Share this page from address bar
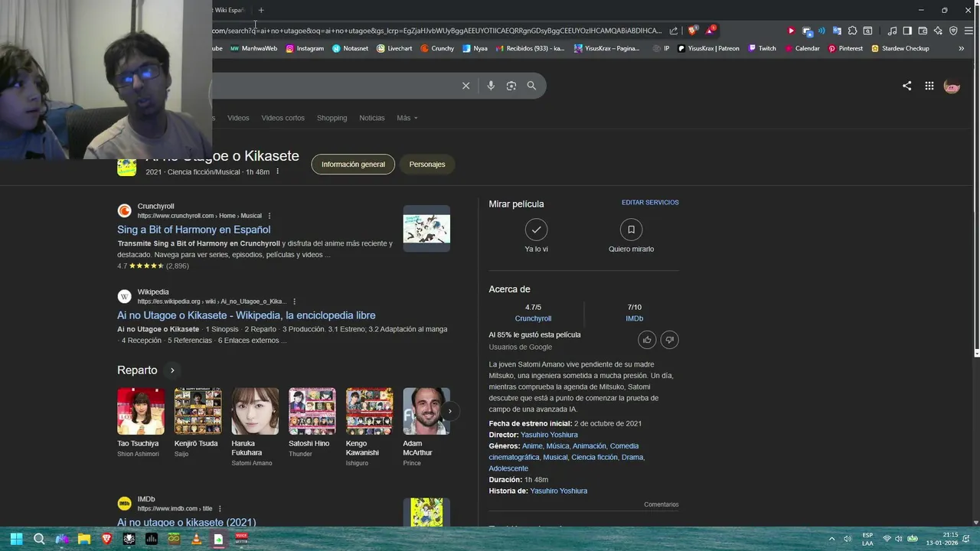The height and width of the screenshot is (551, 980). point(674,31)
